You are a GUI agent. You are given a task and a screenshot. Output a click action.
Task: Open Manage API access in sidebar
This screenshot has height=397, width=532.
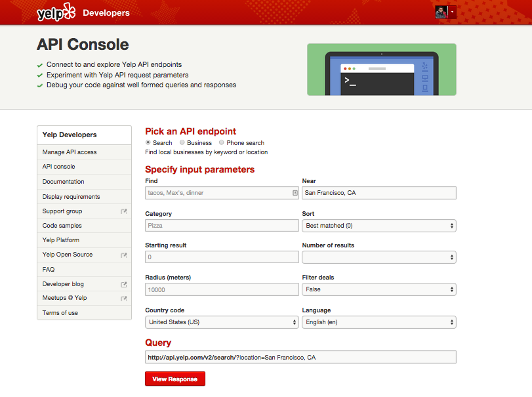pyautogui.click(x=84, y=152)
